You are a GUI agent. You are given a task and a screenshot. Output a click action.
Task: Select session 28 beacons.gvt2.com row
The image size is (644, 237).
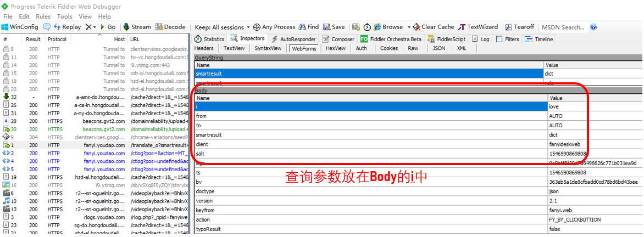point(95,121)
